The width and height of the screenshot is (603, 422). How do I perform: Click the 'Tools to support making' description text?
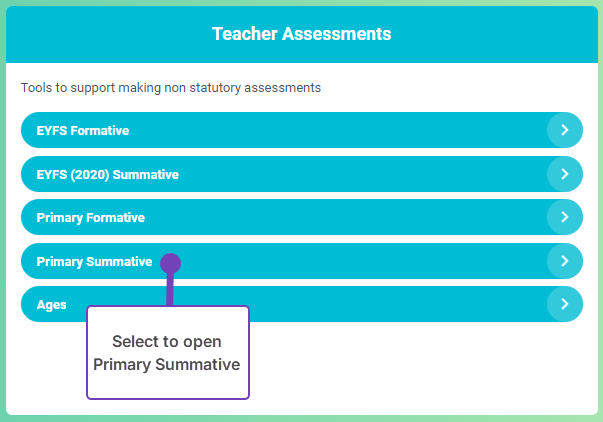coord(170,88)
